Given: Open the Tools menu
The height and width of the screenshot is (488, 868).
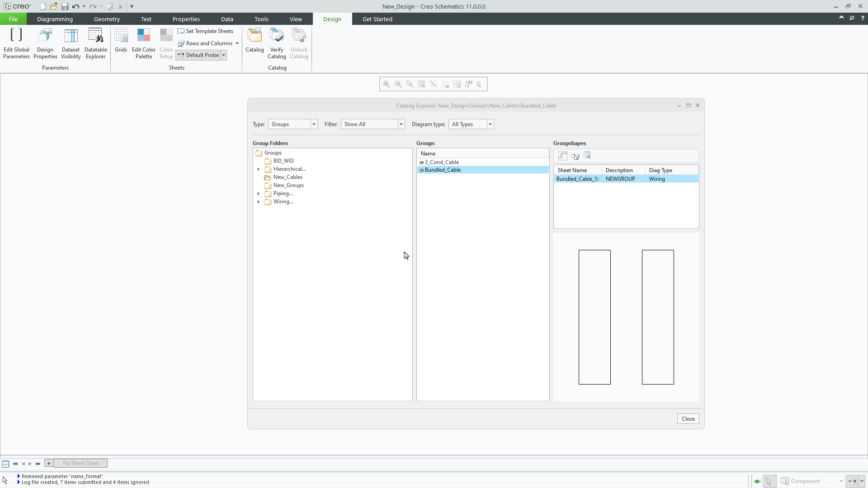Looking at the screenshot, I should pyautogui.click(x=261, y=19).
